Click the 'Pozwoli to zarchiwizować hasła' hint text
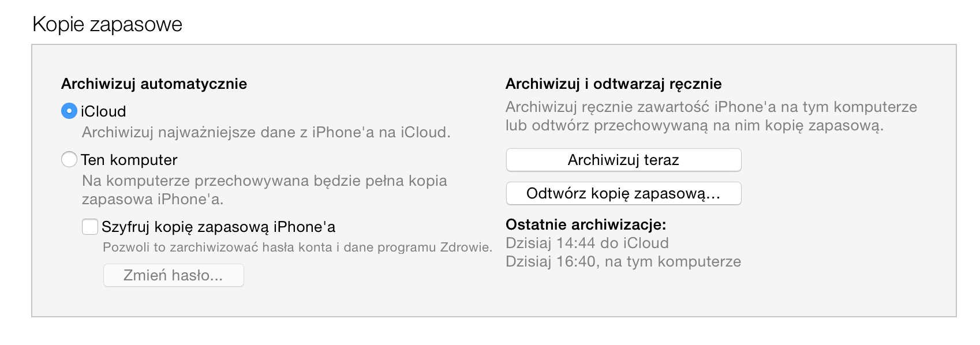 pyautogui.click(x=297, y=247)
